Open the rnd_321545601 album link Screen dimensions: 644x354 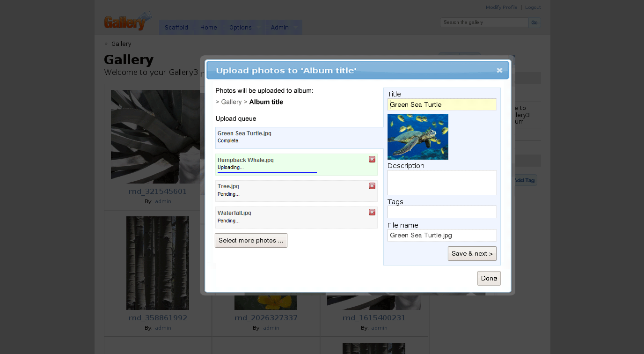pos(158,192)
